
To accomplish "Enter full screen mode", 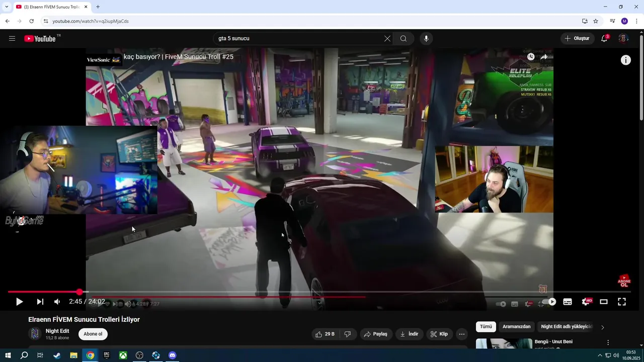I will pyautogui.click(x=622, y=302).
